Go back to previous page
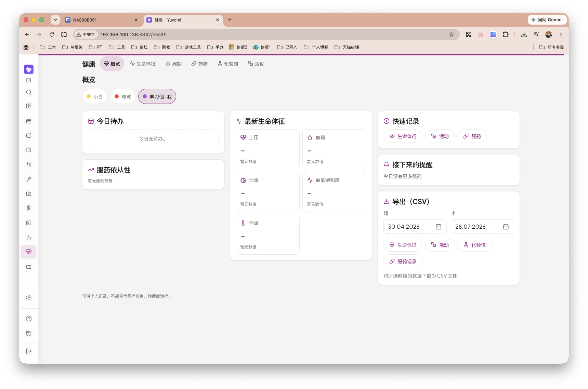Viewport: 588px width, 389px height. 27,35
